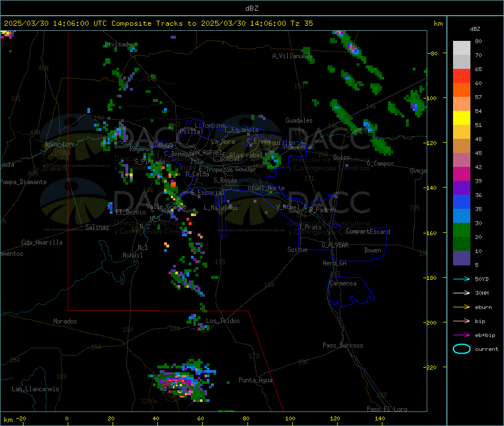The image size is (504, 426).
Task: Click the radar echo cluster near Los_Toldos
Action: tap(197, 322)
